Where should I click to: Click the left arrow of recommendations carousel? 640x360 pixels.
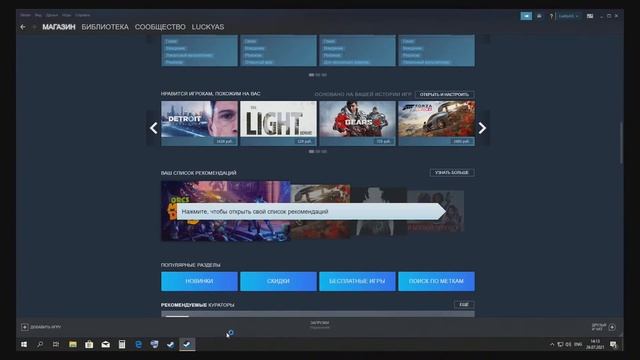click(153, 128)
